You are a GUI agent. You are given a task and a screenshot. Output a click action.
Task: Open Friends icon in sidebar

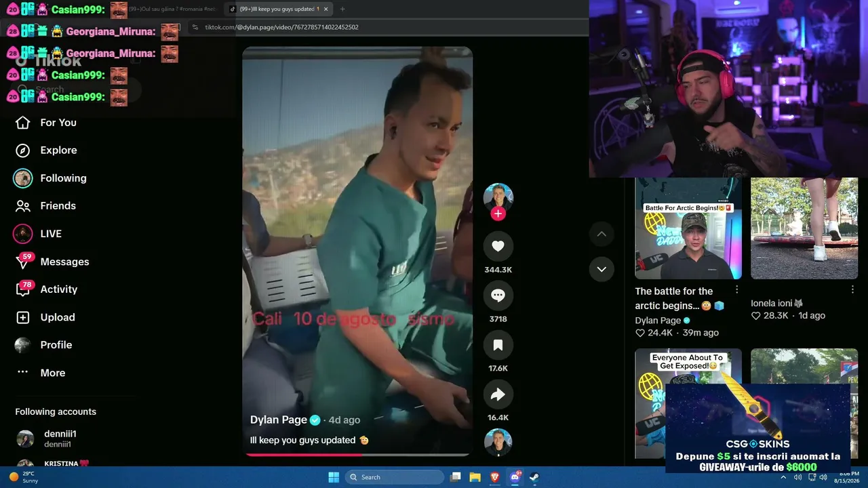(x=23, y=206)
